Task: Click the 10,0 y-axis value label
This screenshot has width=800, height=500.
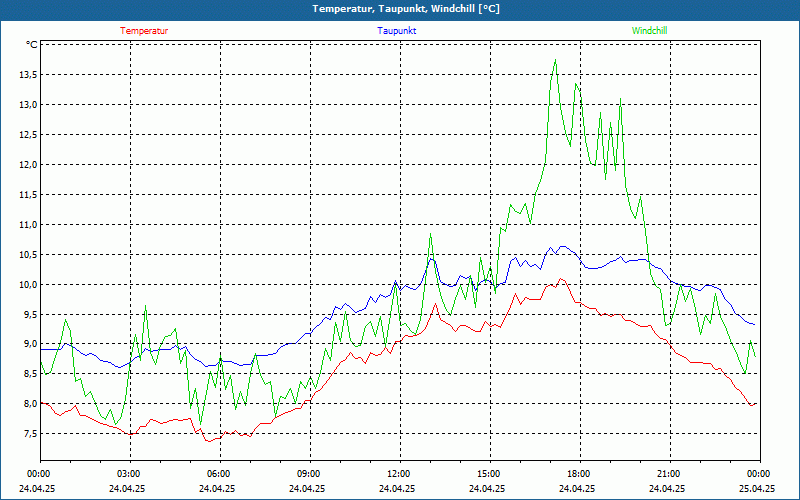Action: click(x=25, y=284)
